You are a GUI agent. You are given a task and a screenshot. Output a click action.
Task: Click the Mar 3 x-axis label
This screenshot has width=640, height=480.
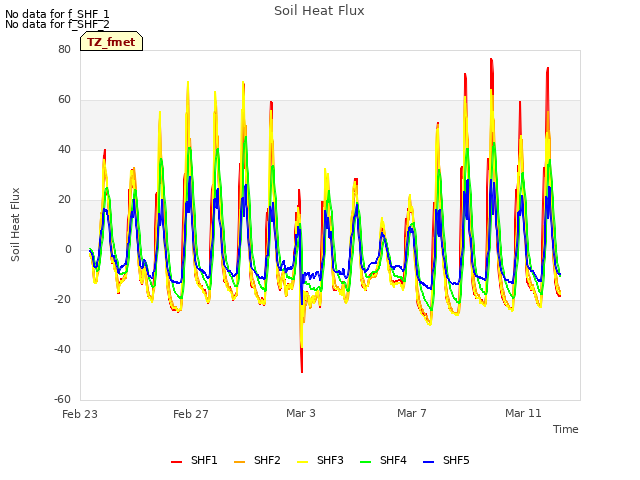tap(301, 413)
